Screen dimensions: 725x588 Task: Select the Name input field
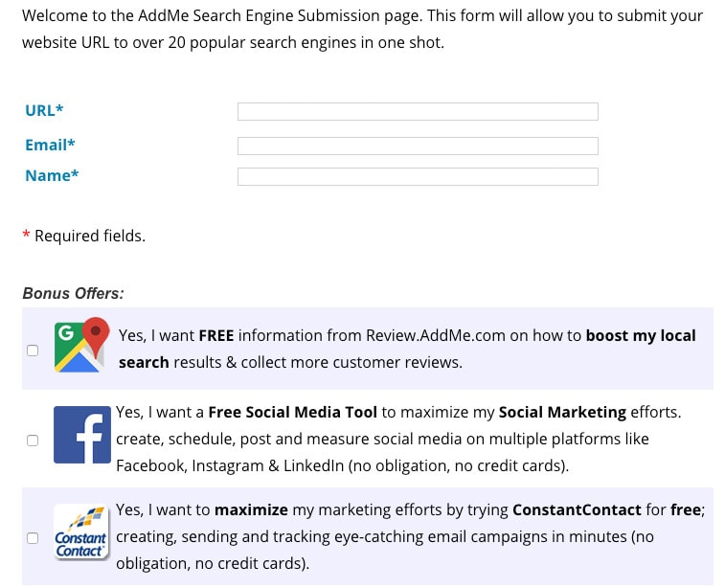coord(418,177)
